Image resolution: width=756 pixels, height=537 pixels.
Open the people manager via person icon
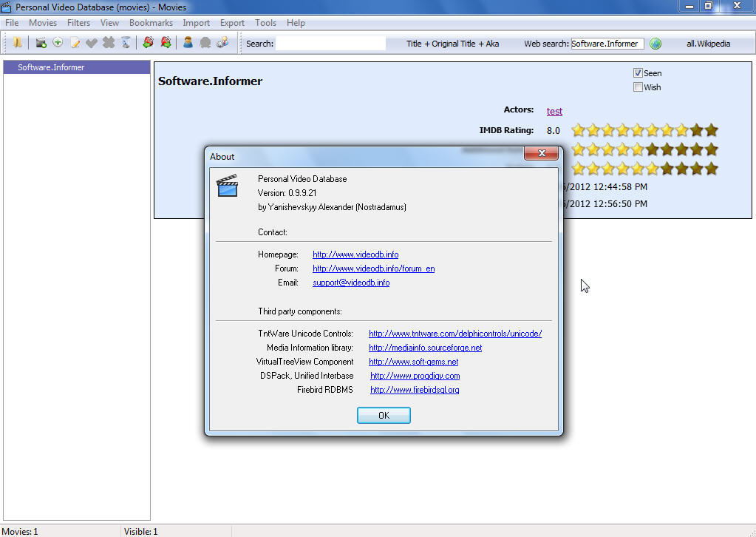tap(188, 42)
